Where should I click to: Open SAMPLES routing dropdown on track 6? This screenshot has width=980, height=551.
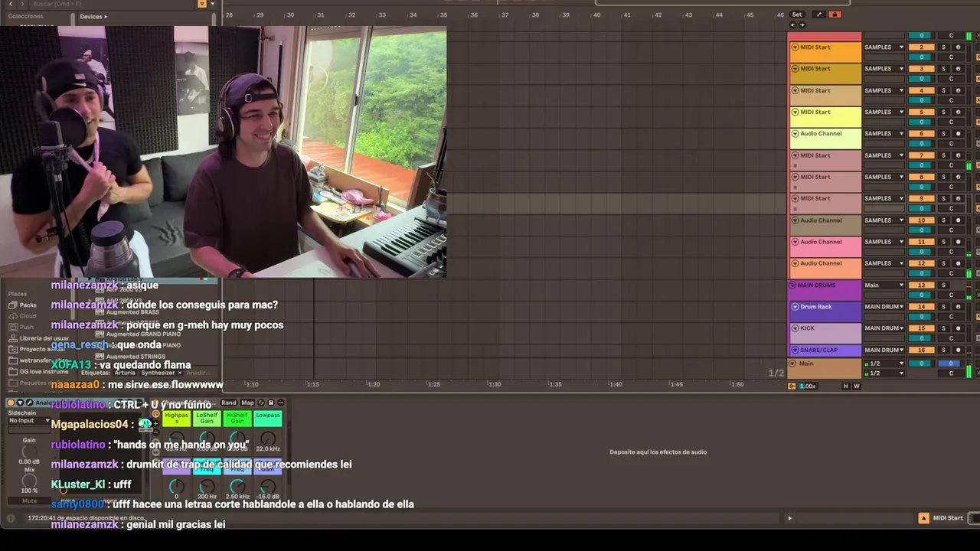884,134
